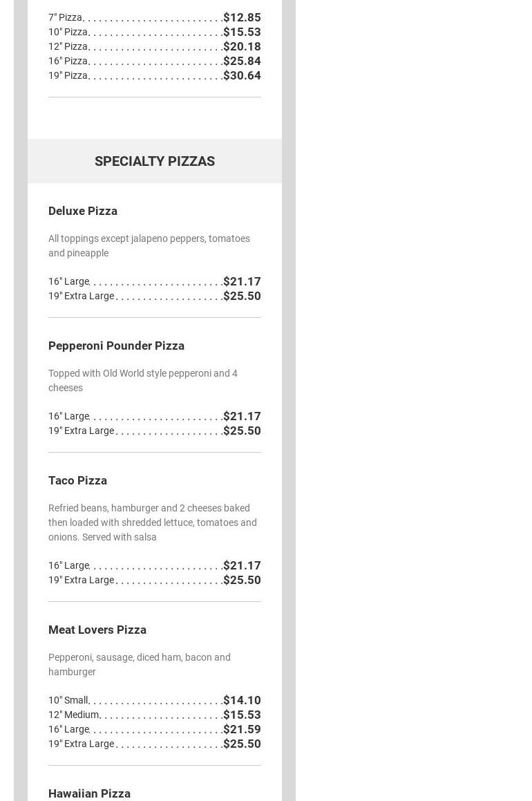The width and height of the screenshot is (532, 801).
Task: Click the 7" Pizza $12.85 price
Action: pyautogui.click(x=242, y=17)
